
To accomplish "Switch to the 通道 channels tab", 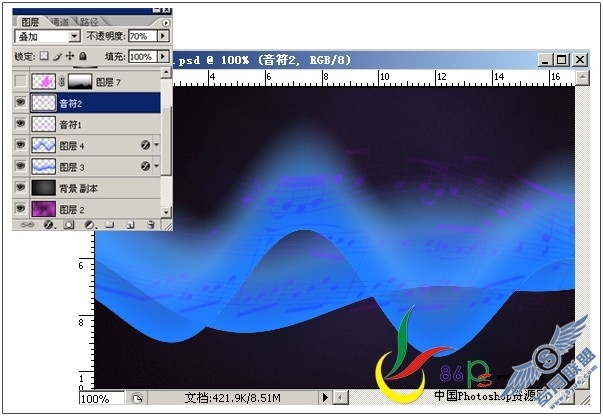I will click(x=60, y=22).
